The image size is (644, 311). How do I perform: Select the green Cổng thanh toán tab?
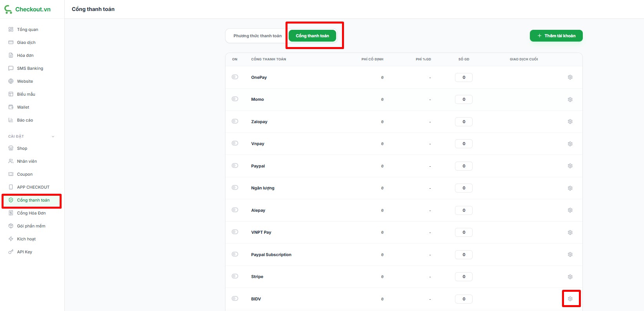312,36
